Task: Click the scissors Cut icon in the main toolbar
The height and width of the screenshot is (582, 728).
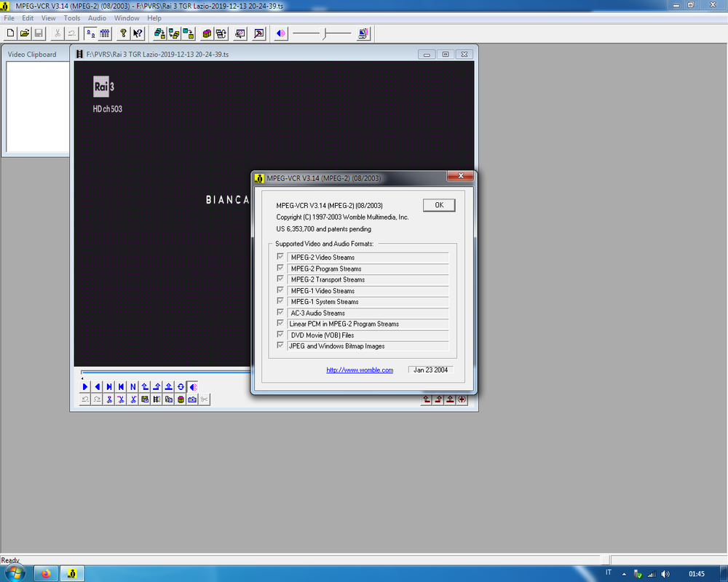Action: pos(58,33)
